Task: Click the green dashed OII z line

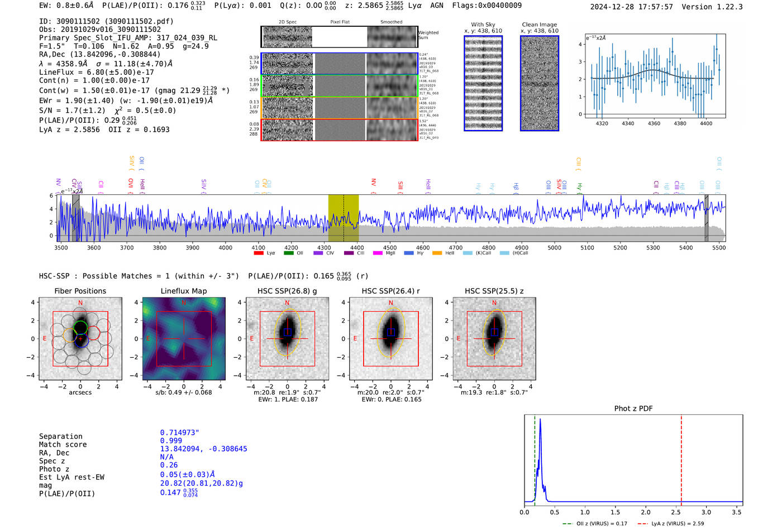Action: coord(535,458)
